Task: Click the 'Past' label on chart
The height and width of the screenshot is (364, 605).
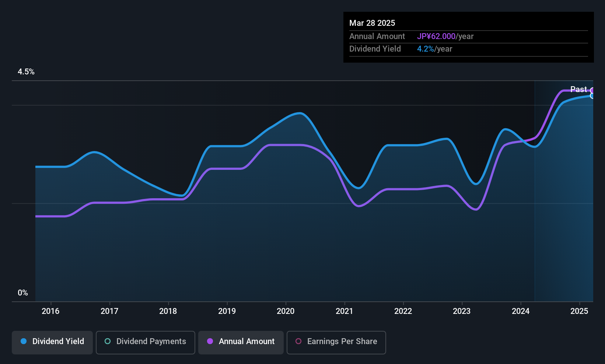Action: (578, 89)
